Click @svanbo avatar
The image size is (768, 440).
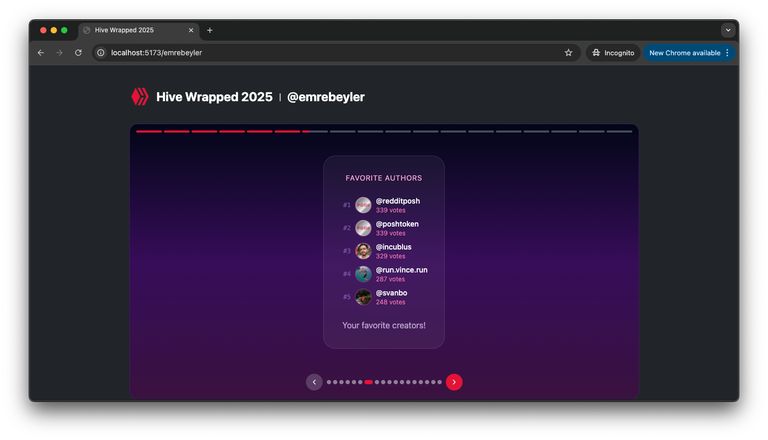pos(363,297)
